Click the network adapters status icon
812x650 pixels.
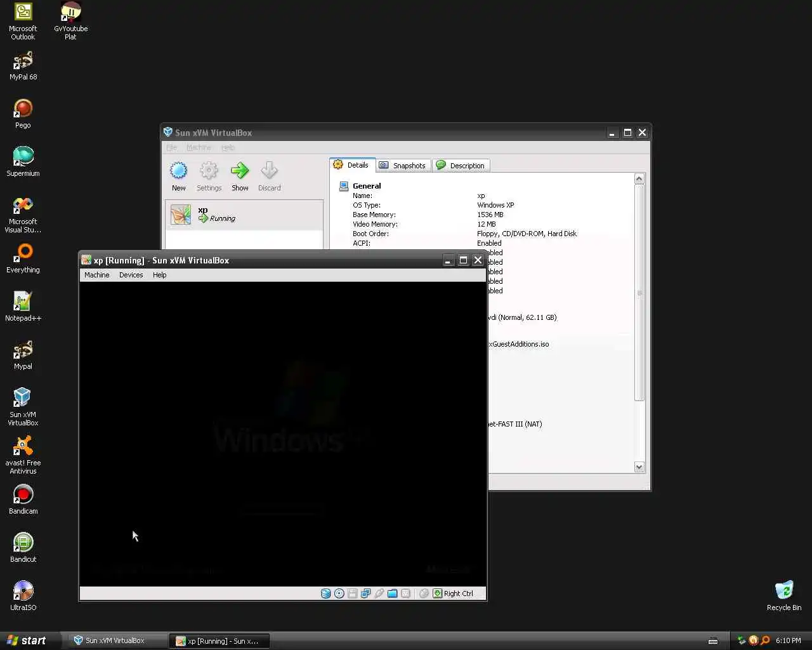(x=365, y=594)
